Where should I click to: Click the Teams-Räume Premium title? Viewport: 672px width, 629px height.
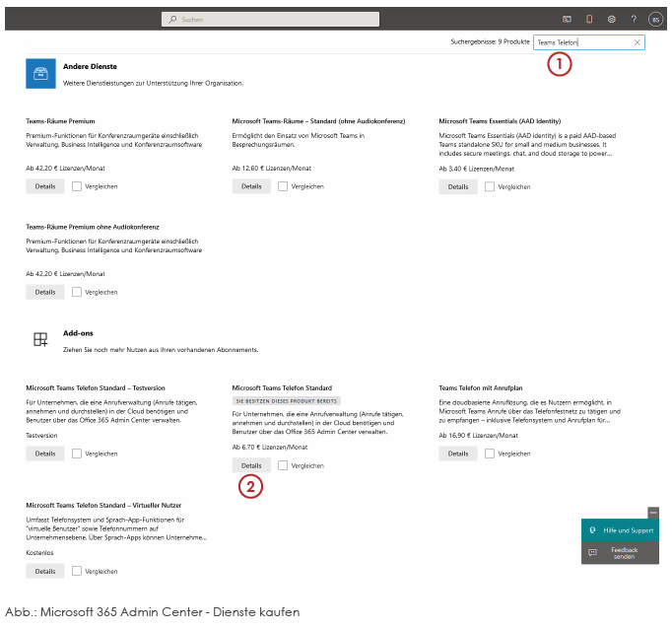point(60,121)
